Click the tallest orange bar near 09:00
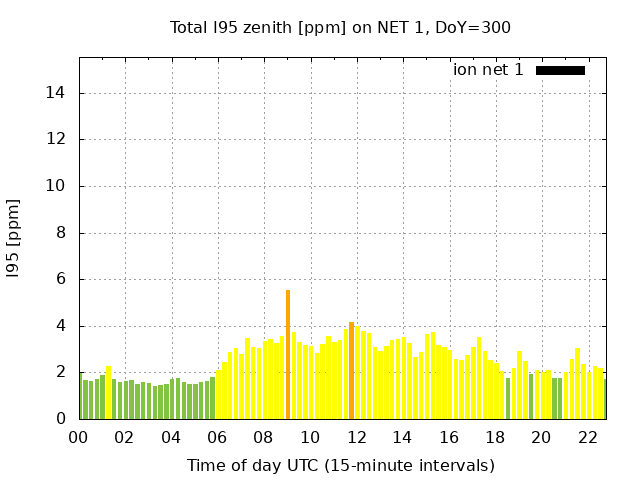This screenshot has height=480, width=640. coord(288,355)
